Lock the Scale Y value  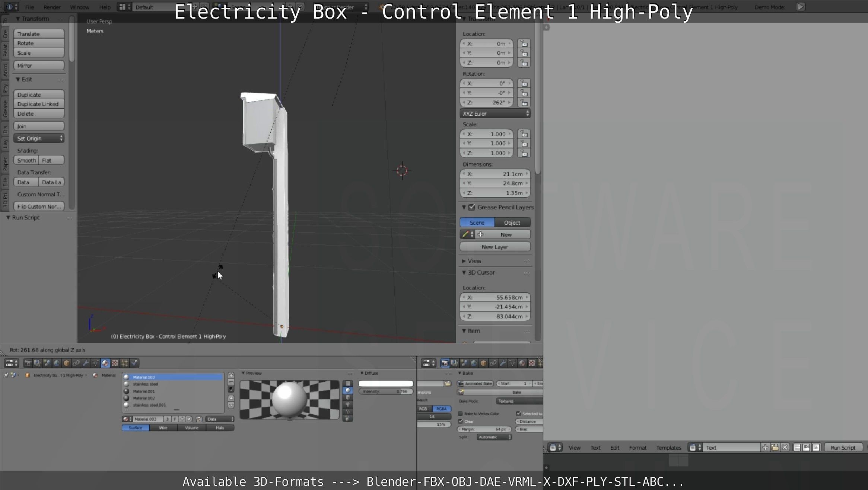[x=524, y=144]
